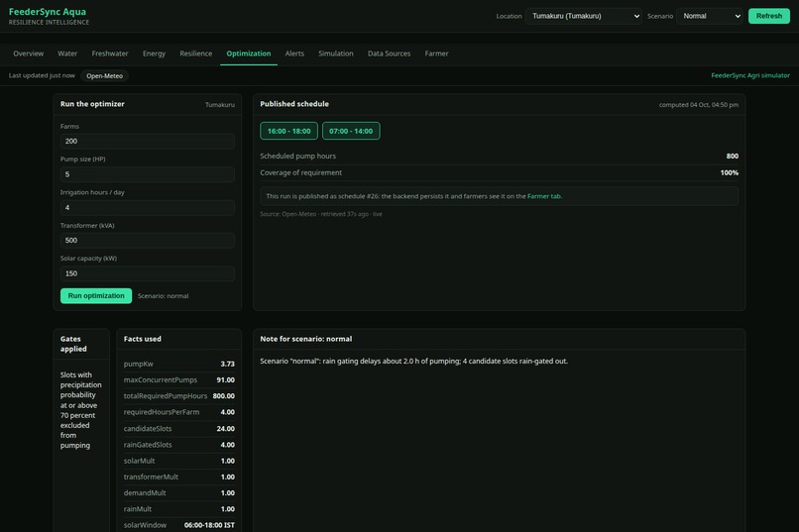Click the 'Scenario: normal' label beside Run button
The height and width of the screenshot is (532, 799).
(x=163, y=296)
